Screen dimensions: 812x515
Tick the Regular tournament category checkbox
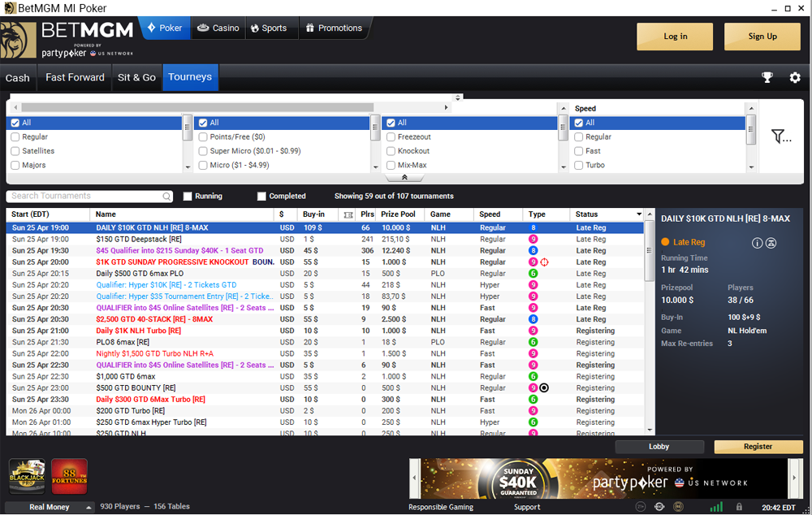15,137
